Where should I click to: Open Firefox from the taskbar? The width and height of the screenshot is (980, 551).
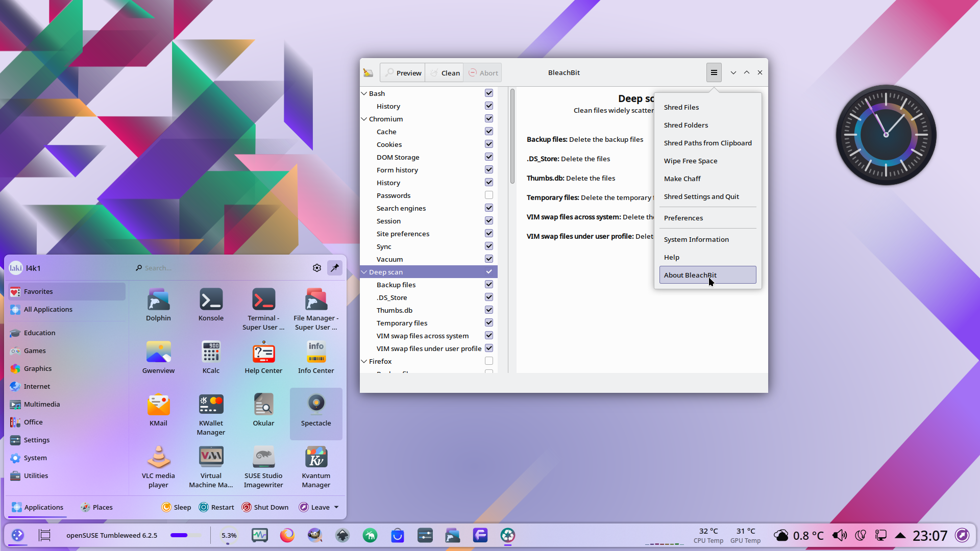[x=287, y=535]
